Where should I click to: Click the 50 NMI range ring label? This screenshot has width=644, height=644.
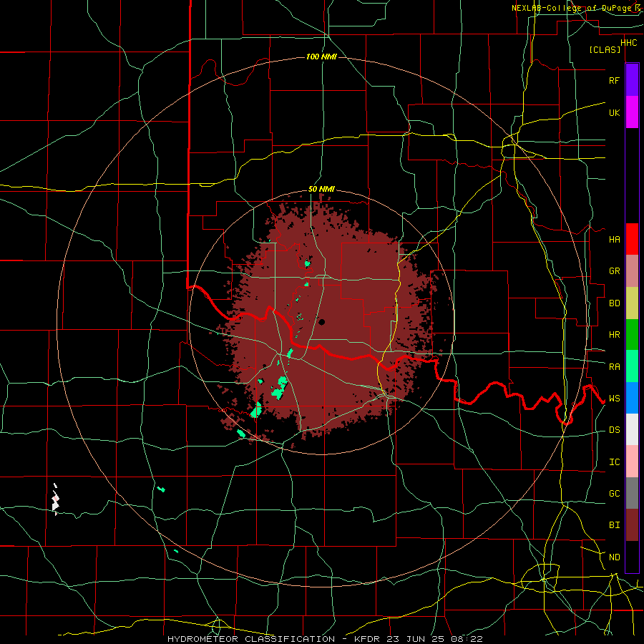(321, 190)
